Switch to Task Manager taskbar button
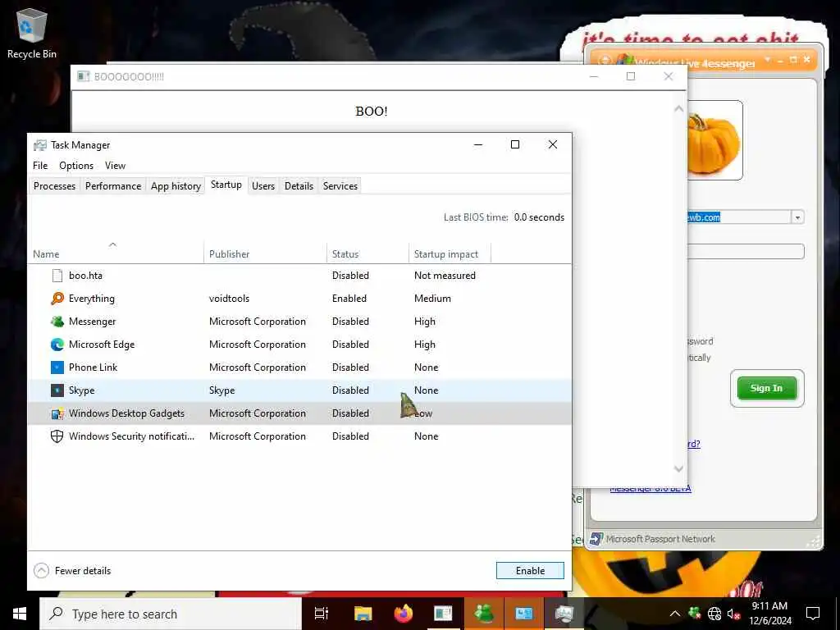Image resolution: width=840 pixels, height=630 pixels. click(x=564, y=614)
